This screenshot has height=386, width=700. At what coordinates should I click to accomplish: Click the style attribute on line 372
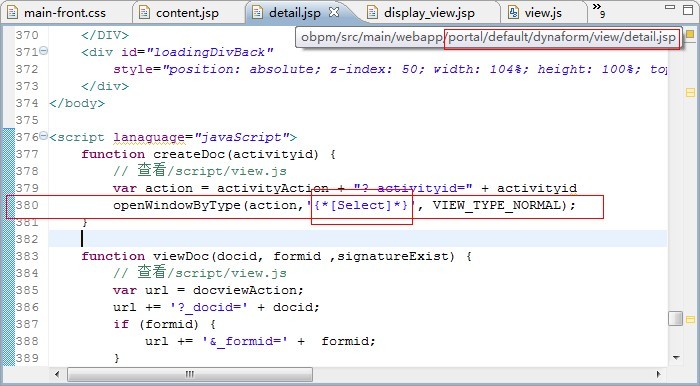(x=390, y=70)
